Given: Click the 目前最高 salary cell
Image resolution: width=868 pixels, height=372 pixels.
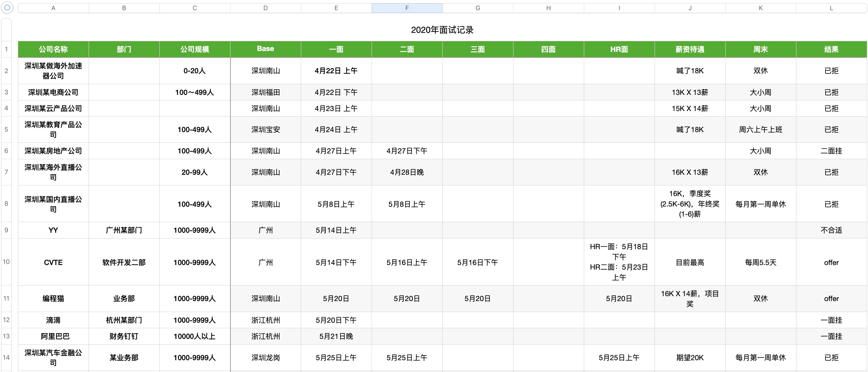Looking at the screenshot, I should pos(690,262).
